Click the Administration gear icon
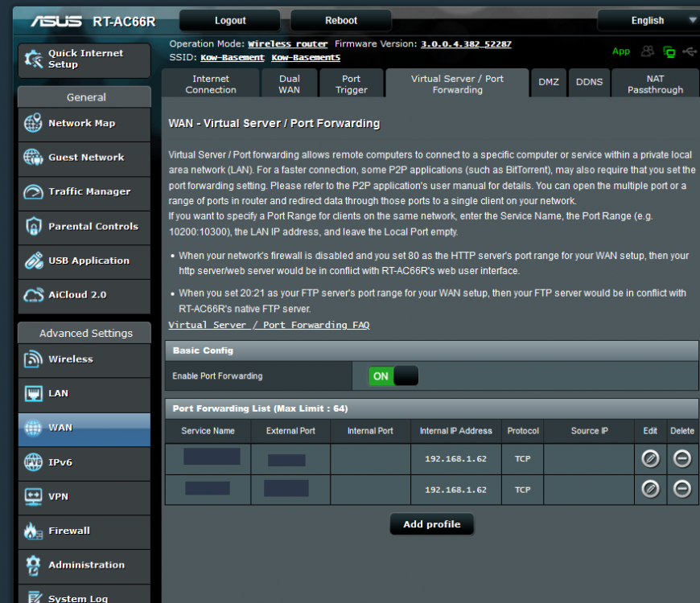This screenshot has width=700, height=603. tap(33, 565)
